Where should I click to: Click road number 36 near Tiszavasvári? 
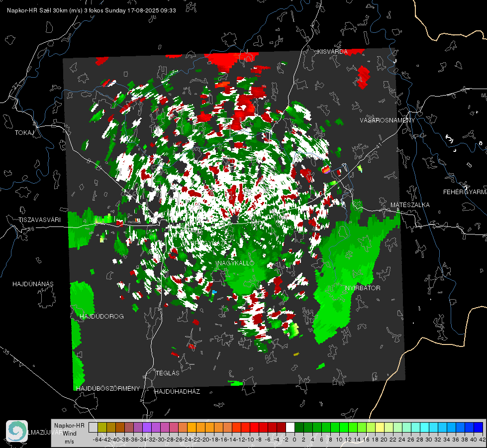[x=31, y=229]
